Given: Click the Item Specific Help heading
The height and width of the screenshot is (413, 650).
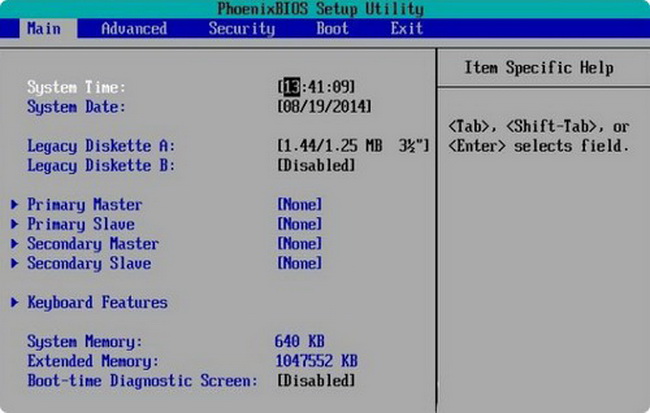Looking at the screenshot, I should coord(538,68).
